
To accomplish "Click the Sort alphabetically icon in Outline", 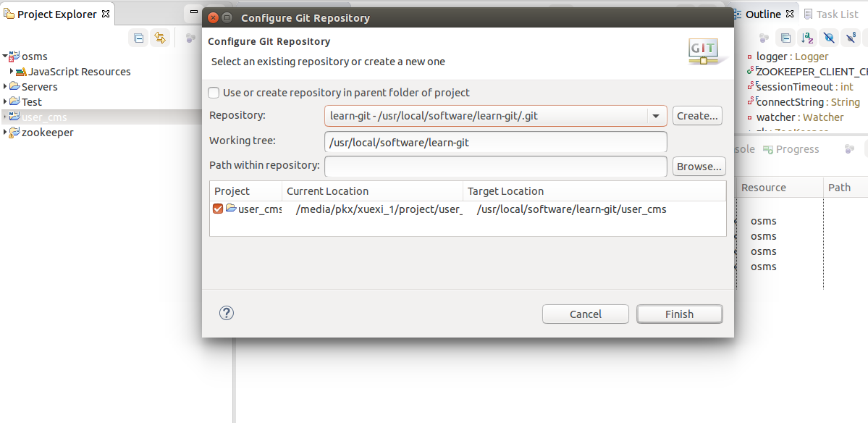I will [807, 38].
